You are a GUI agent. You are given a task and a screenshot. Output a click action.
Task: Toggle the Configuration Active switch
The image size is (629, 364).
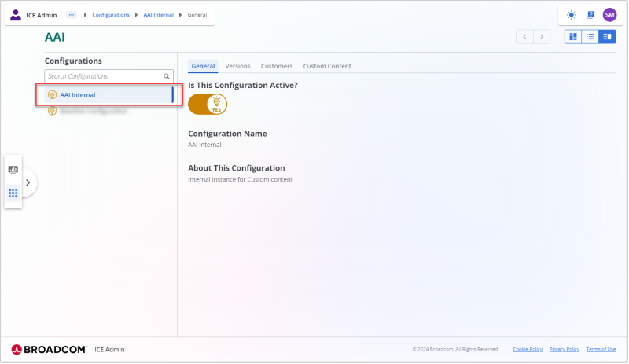[208, 104]
